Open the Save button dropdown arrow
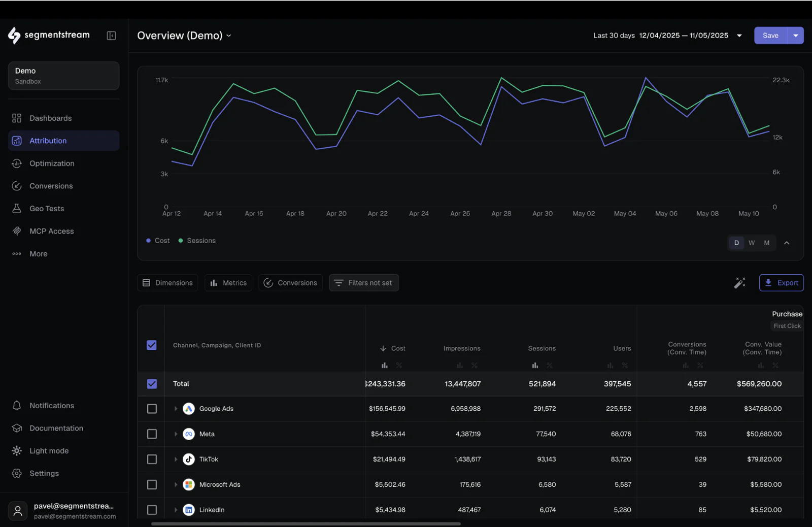The image size is (812, 527). click(795, 36)
